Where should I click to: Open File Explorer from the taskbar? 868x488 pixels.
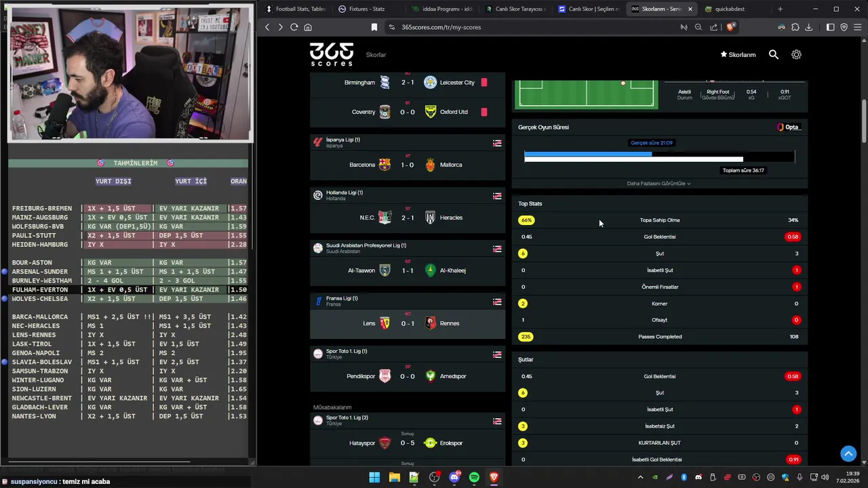click(394, 477)
